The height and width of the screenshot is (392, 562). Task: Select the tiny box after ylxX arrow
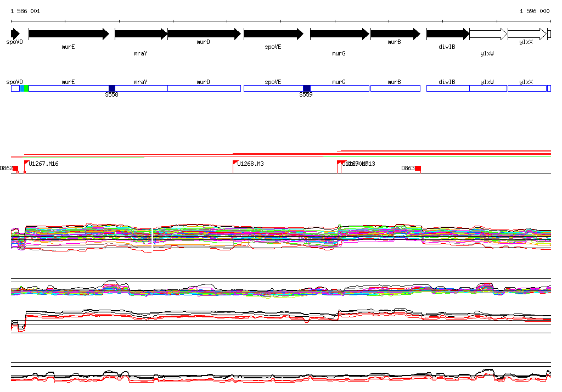pos(549,34)
